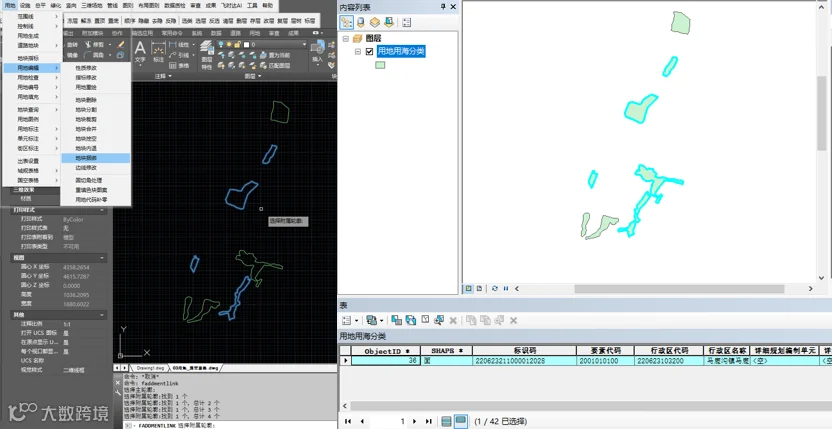Uncheck the 用地用海分类 layer checkbox
This screenshot has width=832, height=429.
coord(370,52)
